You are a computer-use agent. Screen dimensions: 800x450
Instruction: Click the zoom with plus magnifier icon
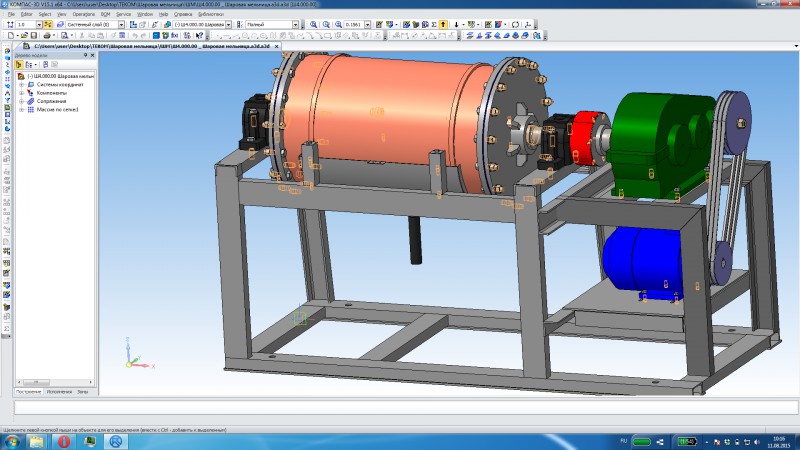pyautogui.click(x=338, y=24)
